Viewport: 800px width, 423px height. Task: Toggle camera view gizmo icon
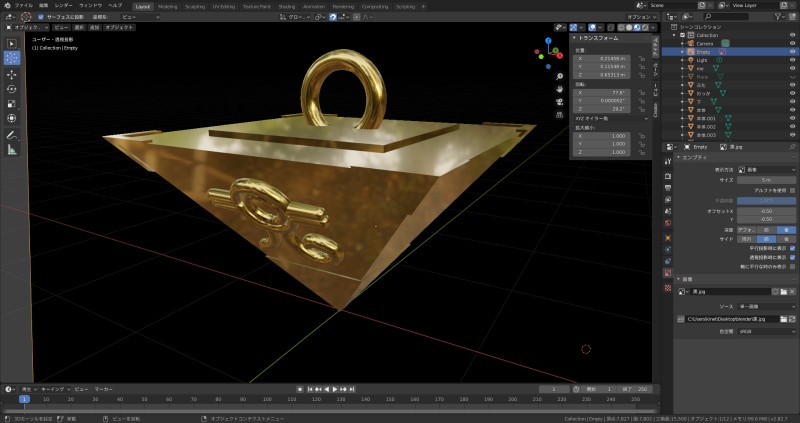(560, 102)
